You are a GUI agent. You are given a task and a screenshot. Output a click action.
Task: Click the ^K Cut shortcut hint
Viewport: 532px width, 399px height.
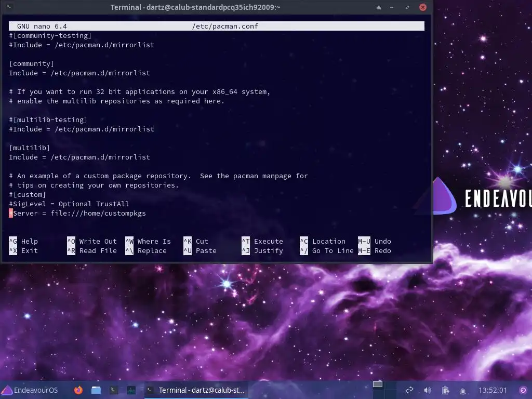196,241
